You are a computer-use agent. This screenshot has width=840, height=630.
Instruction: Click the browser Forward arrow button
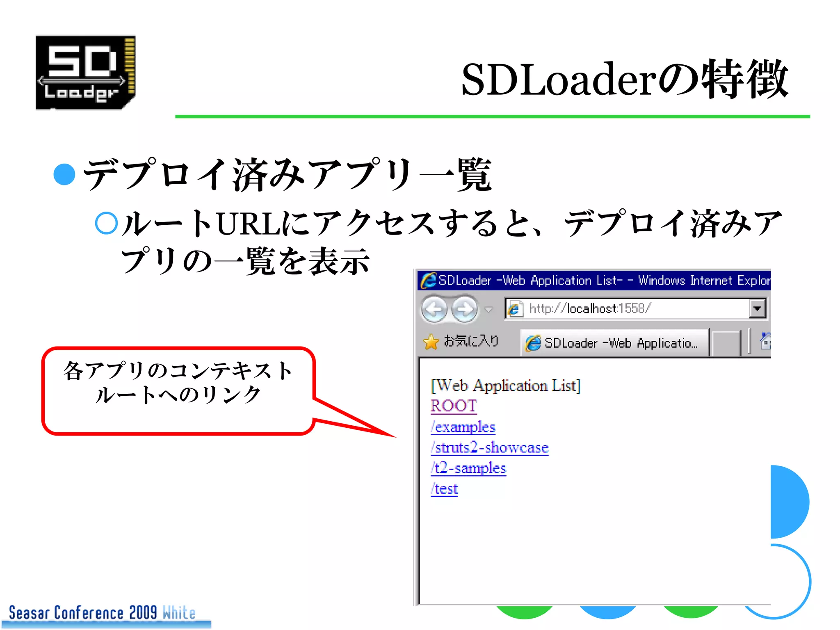(x=465, y=308)
